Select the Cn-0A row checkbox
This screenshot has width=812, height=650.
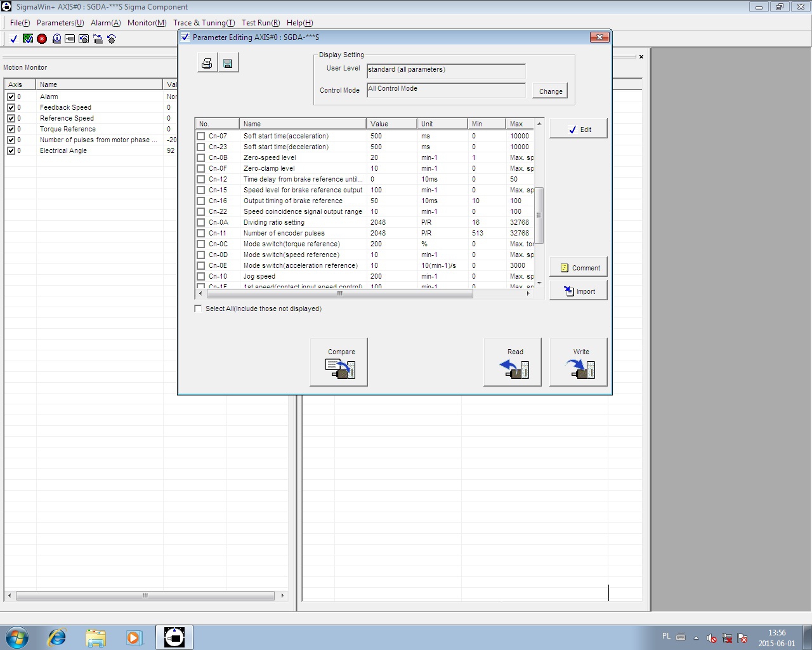(201, 222)
